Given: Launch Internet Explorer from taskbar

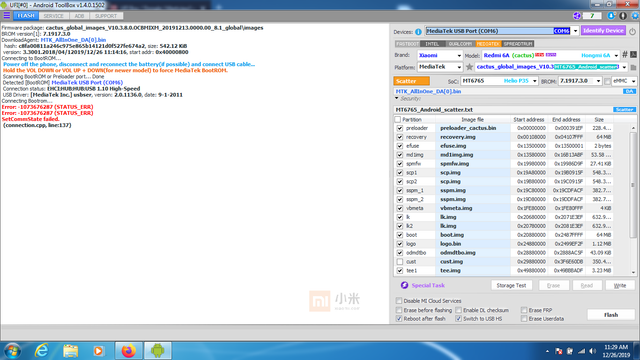Looking at the screenshot, I should point(42,351).
